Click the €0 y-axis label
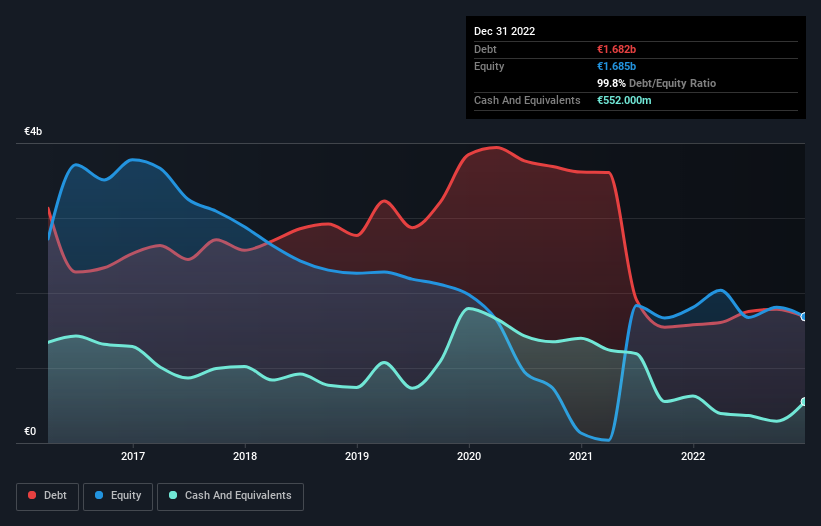This screenshot has width=821, height=526. tap(30, 431)
